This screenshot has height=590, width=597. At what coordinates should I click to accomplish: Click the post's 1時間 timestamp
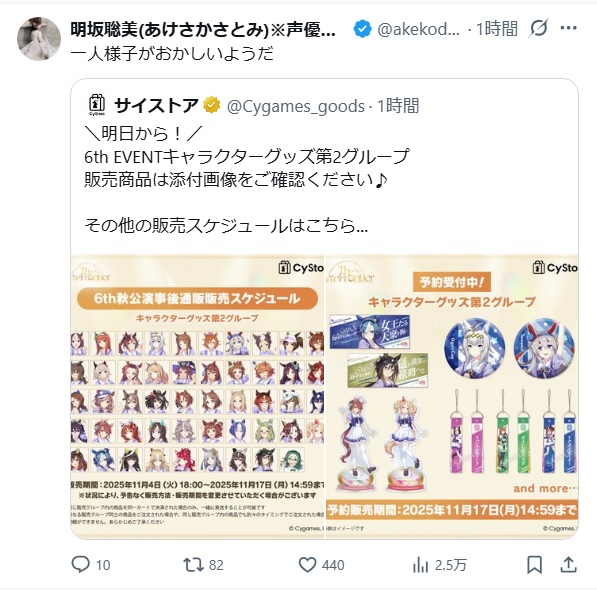click(497, 29)
